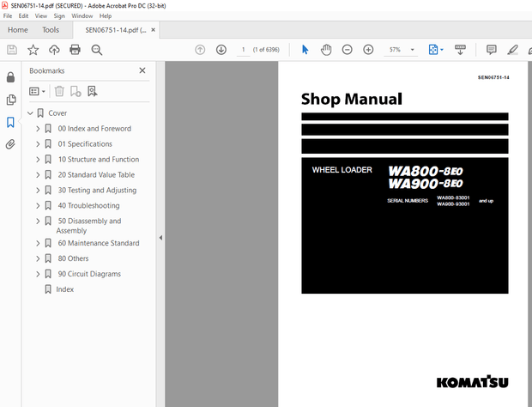The image size is (532, 407).
Task: Go to 20 Standard Value Table bookmark
Action: point(96,175)
